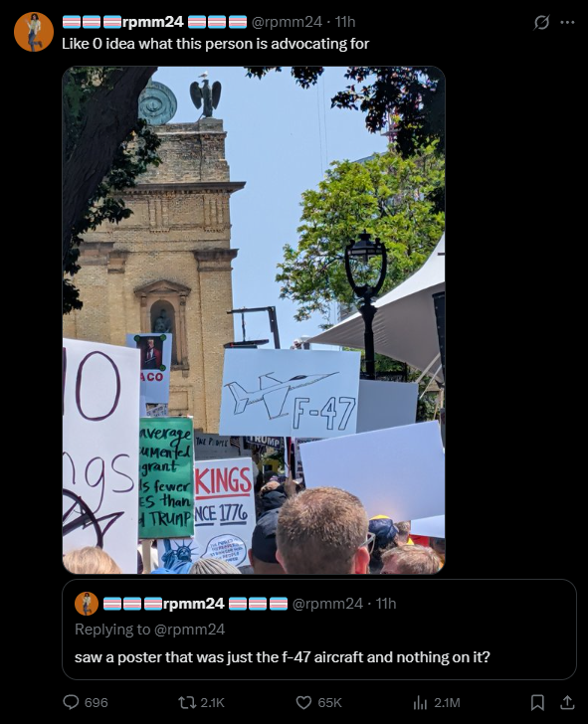
Task: Open the 11h timestamp of main post
Action: click(x=344, y=22)
